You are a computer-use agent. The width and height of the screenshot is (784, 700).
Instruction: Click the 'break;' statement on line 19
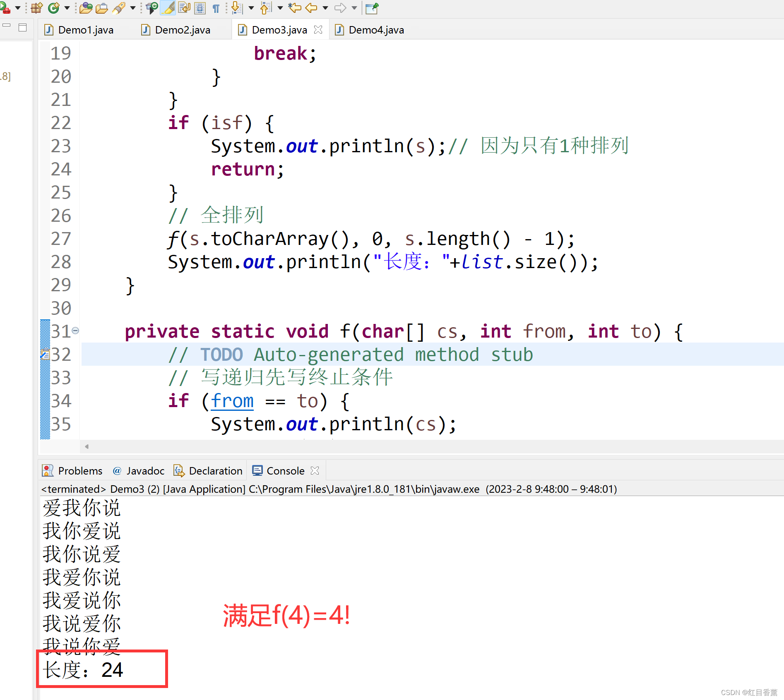(285, 54)
